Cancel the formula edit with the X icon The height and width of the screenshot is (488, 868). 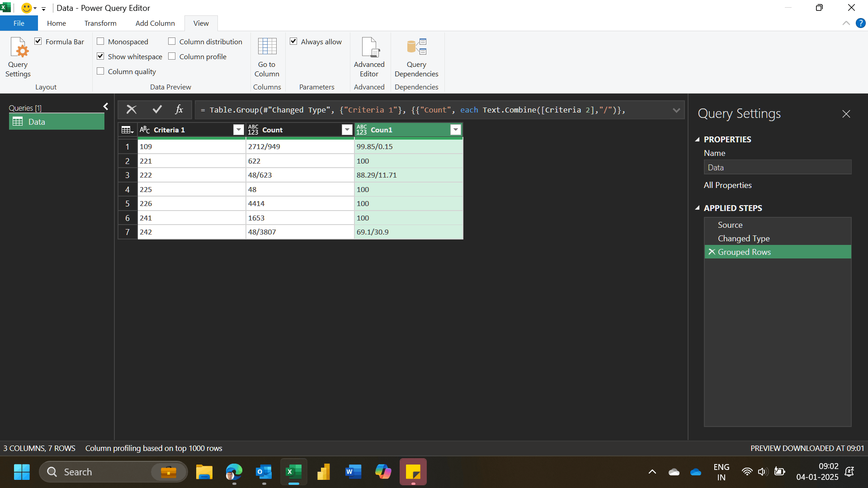[132, 109]
